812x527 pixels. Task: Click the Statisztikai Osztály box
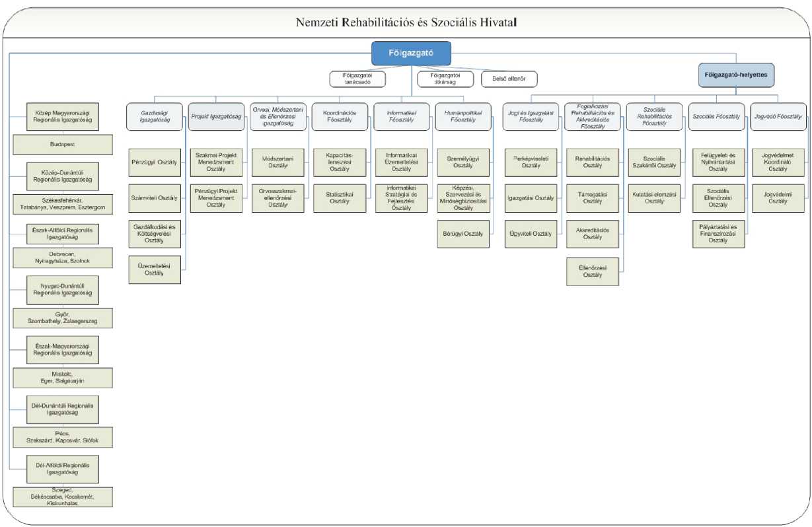click(x=339, y=197)
